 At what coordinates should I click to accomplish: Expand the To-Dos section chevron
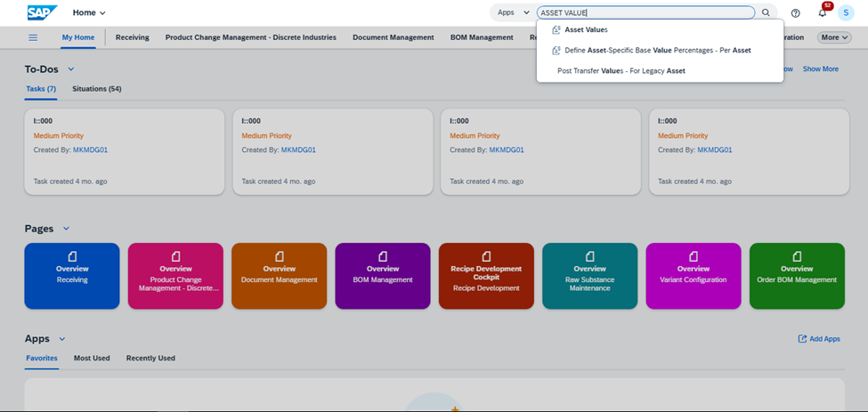tap(71, 69)
